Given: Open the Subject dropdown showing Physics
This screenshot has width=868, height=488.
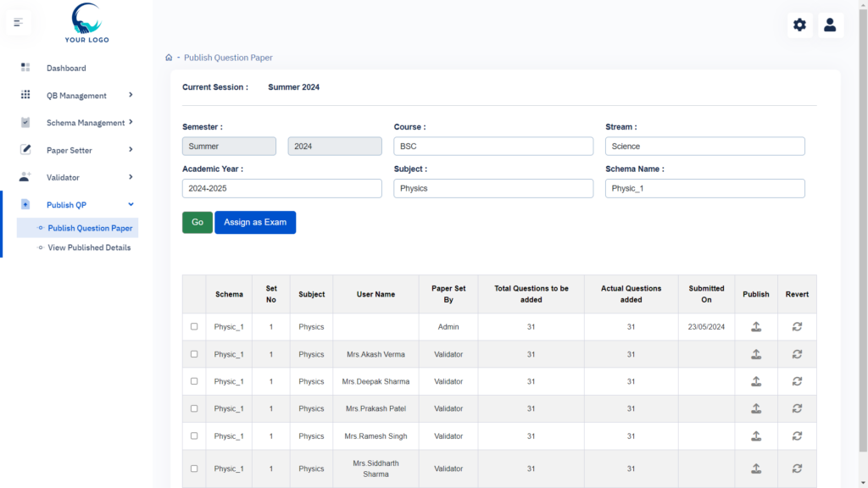Looking at the screenshot, I should point(493,188).
